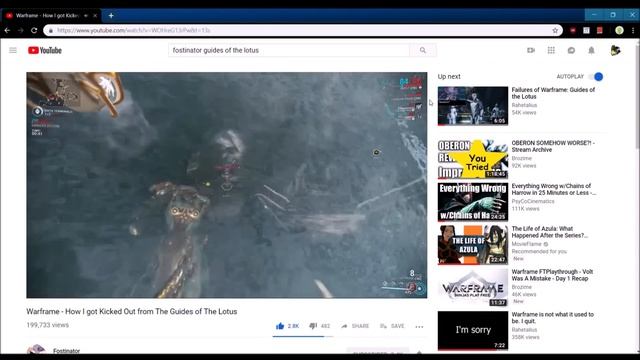Save the video to a playlist

click(x=392, y=326)
